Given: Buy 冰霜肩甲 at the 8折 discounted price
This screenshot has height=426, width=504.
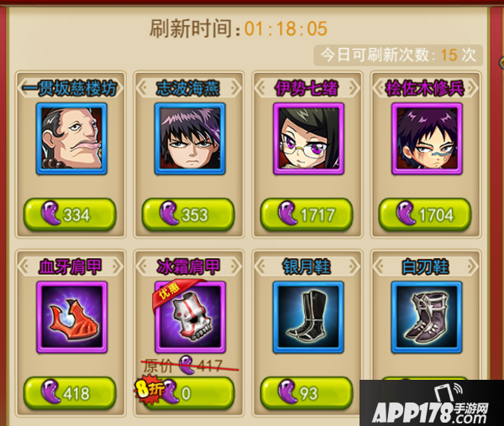Looking at the screenshot, I should (188, 392).
